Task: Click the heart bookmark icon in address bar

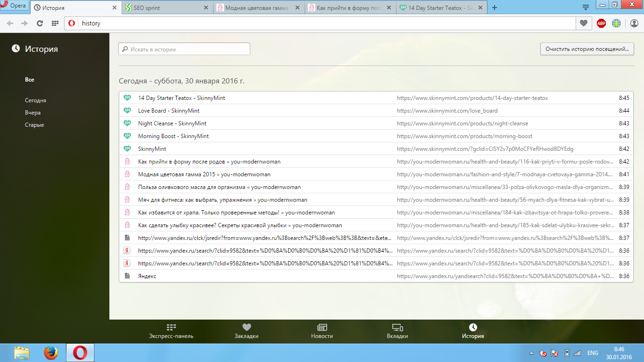Action: [x=584, y=23]
